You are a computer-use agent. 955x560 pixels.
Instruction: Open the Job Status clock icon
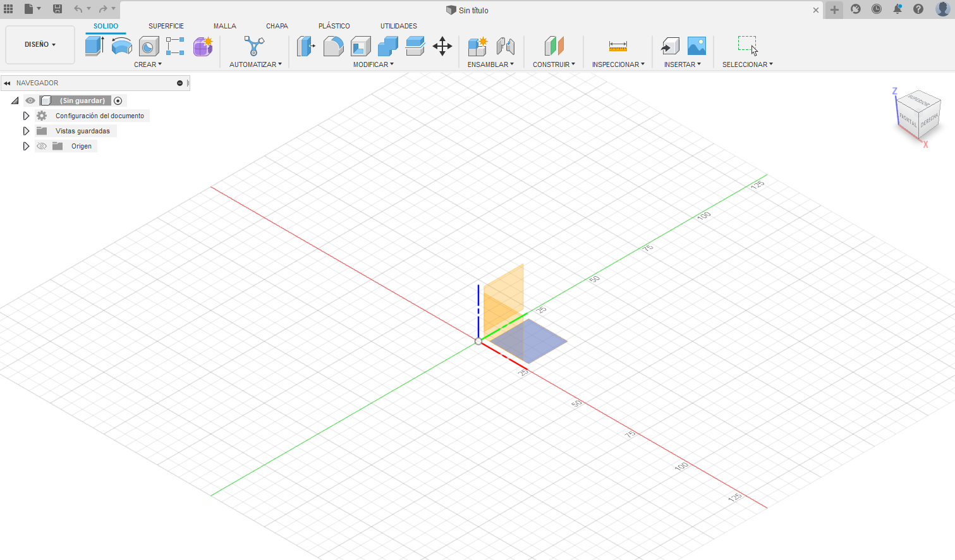tap(877, 9)
